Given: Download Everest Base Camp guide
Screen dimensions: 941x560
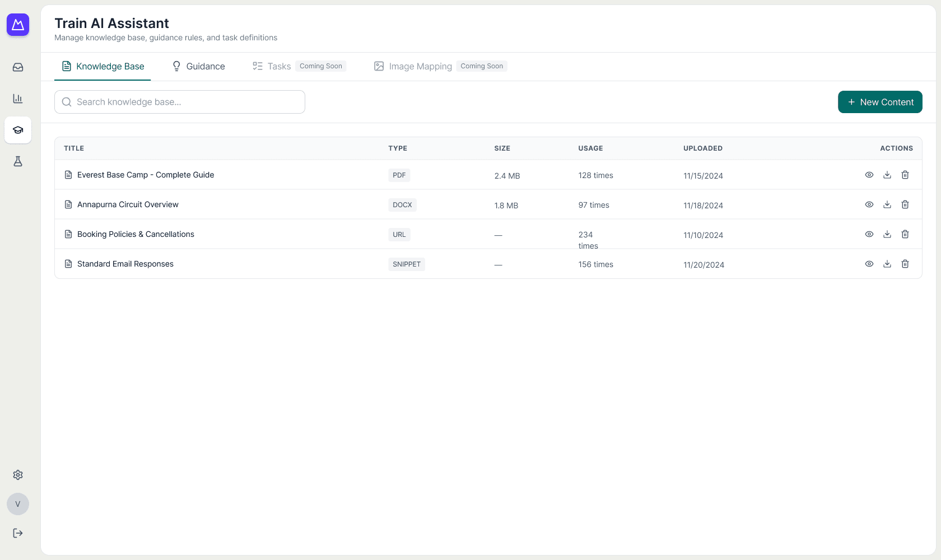Looking at the screenshot, I should pos(887,175).
